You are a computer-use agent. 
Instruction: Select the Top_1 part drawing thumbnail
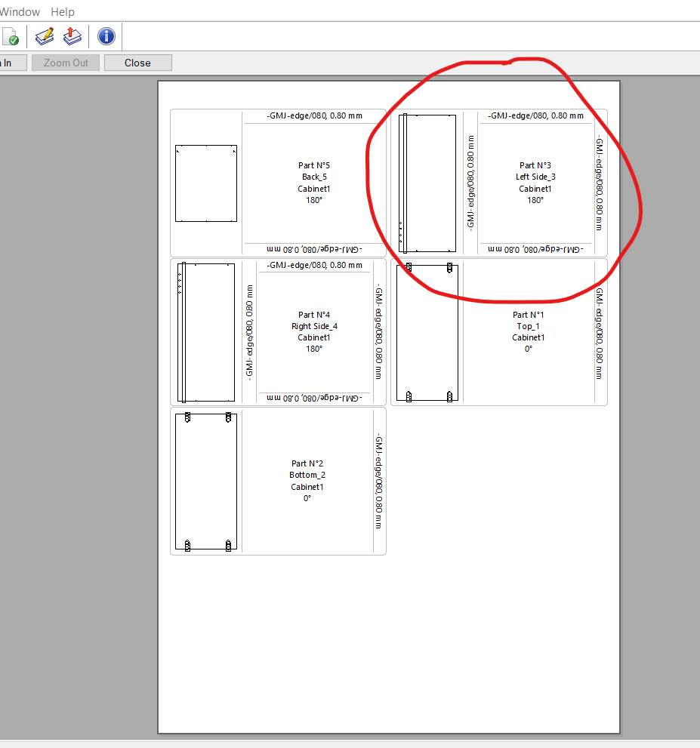[x=427, y=333]
